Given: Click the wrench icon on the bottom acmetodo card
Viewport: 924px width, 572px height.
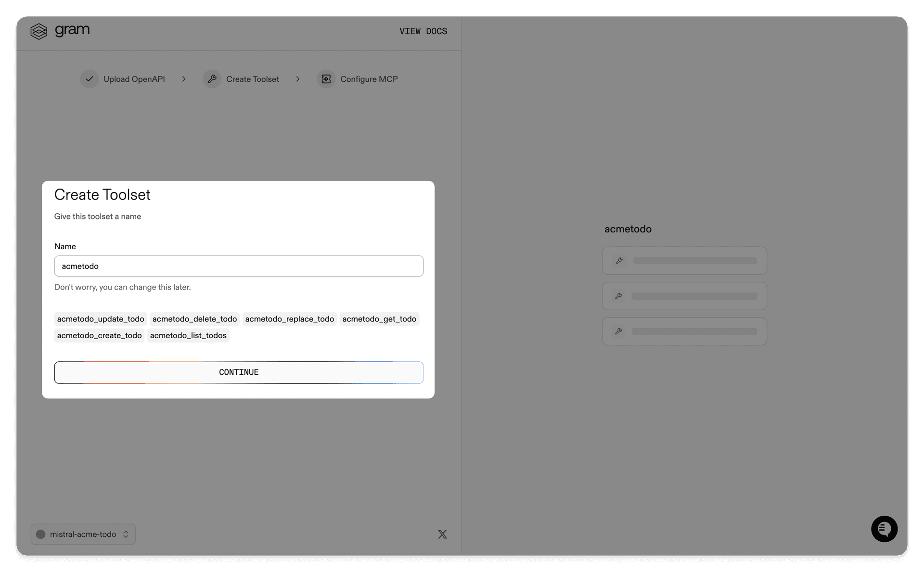Looking at the screenshot, I should point(619,331).
